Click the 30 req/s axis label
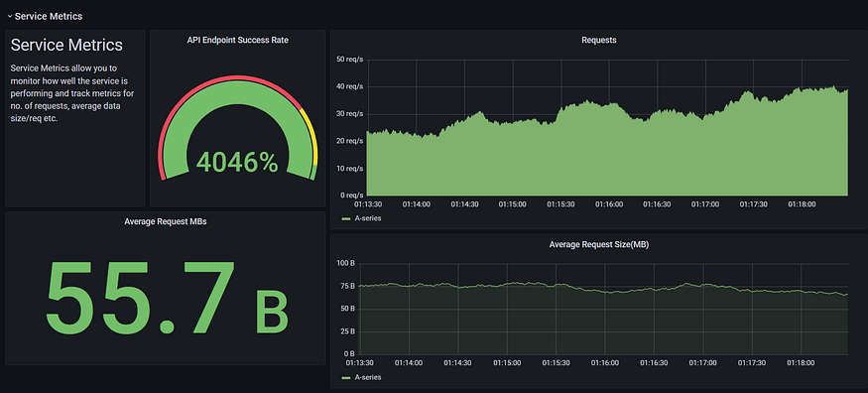This screenshot has height=393, width=868. point(350,114)
